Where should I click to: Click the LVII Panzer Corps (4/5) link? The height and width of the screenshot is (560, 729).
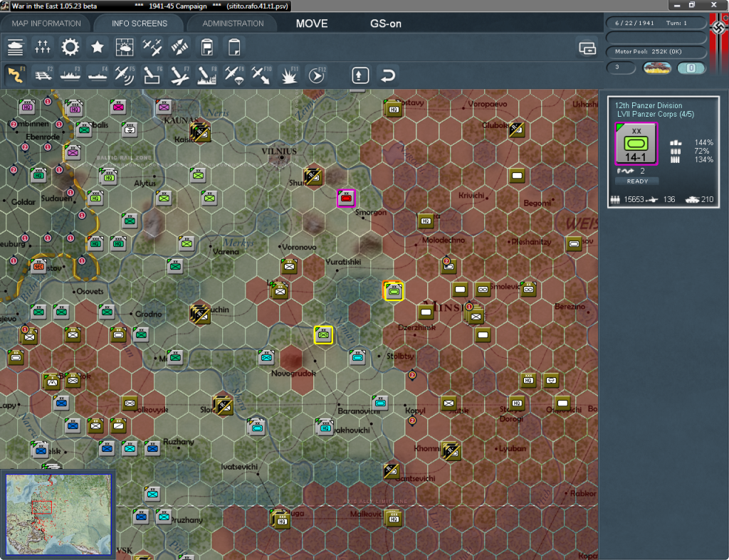point(655,114)
